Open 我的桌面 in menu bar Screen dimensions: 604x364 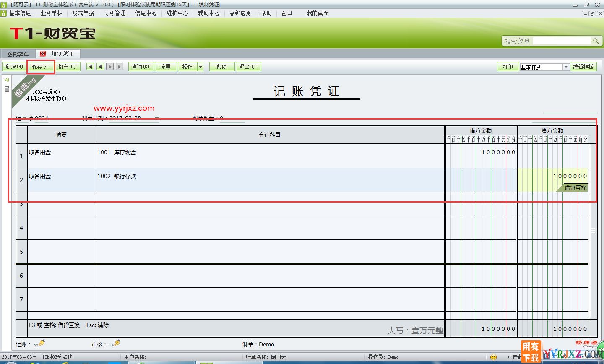[x=318, y=13]
